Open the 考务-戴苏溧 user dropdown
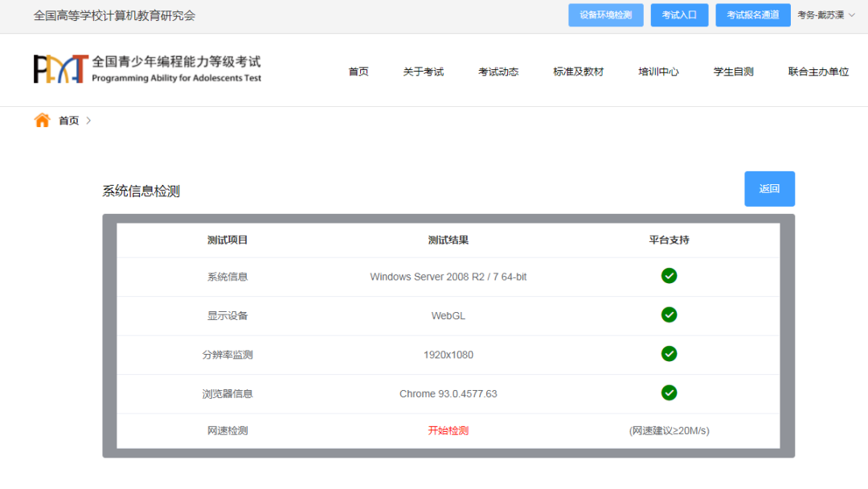868x489 pixels. (x=826, y=15)
